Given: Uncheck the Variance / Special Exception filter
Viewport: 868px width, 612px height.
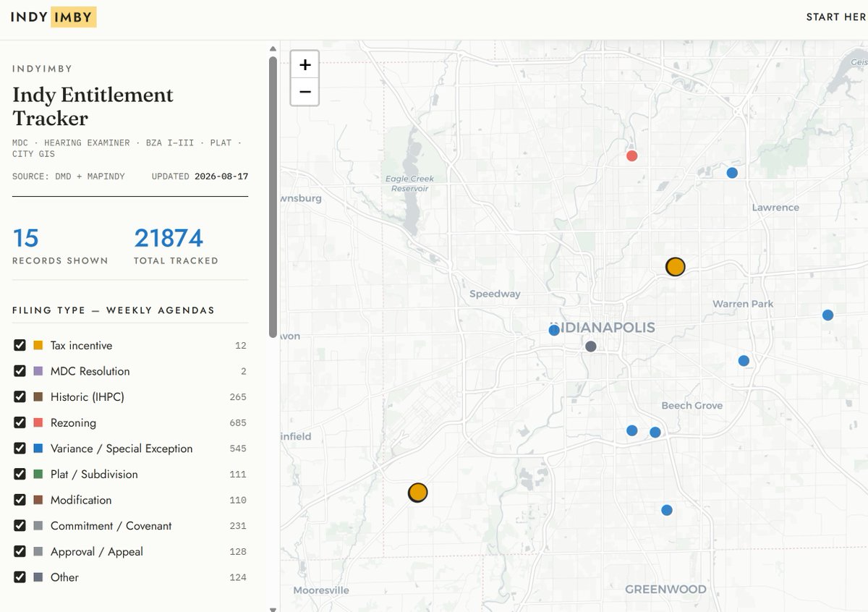Looking at the screenshot, I should [20, 449].
